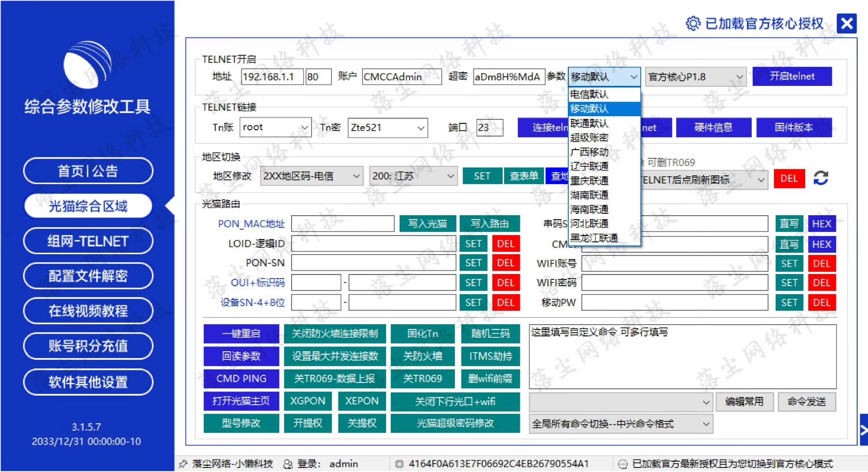Click the gear icon beside 已加载官方核心授权
Image resolution: width=868 pixels, height=472 pixels.
coord(693,24)
